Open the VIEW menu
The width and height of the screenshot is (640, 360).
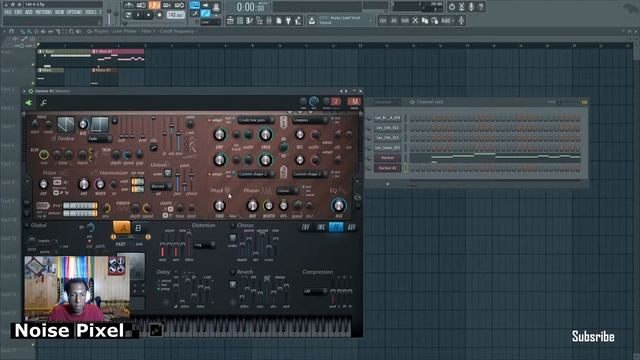[x=60, y=12]
